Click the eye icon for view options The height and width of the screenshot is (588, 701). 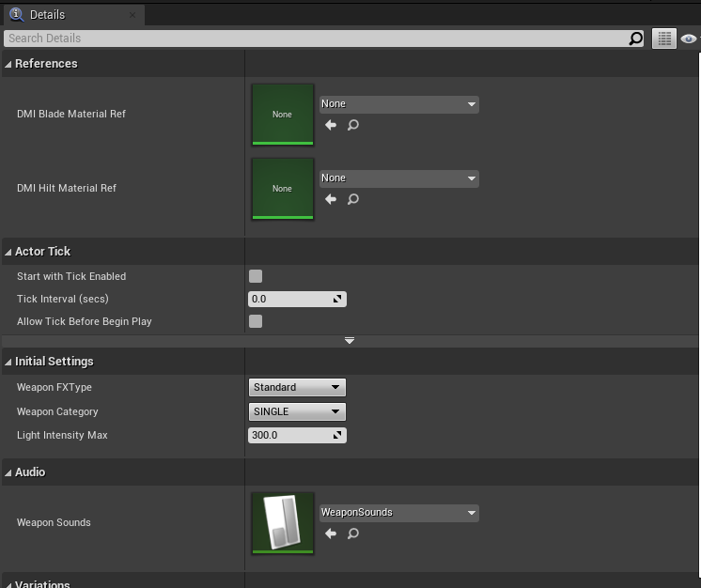coord(689,39)
